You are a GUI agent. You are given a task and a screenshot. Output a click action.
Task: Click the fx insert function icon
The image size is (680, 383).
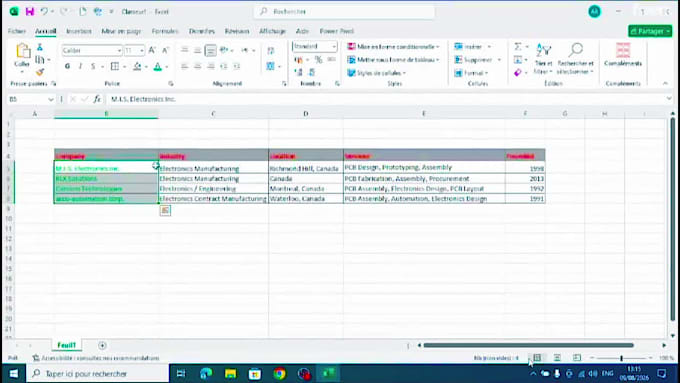[x=97, y=99]
